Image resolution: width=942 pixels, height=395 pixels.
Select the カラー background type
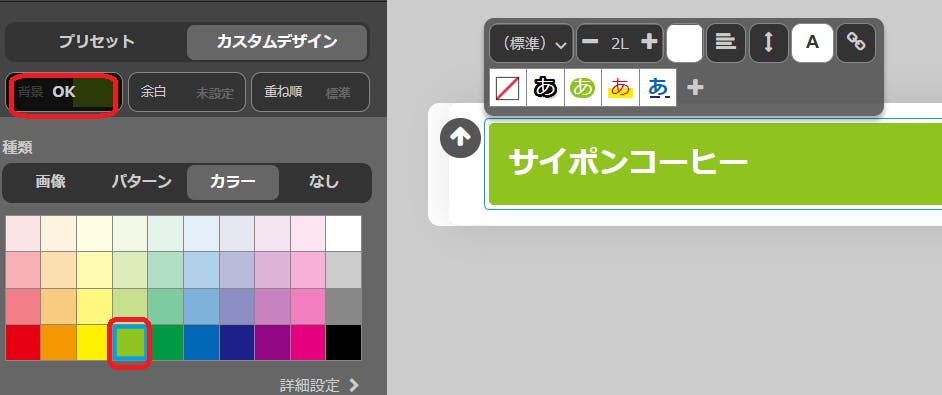pos(233,182)
